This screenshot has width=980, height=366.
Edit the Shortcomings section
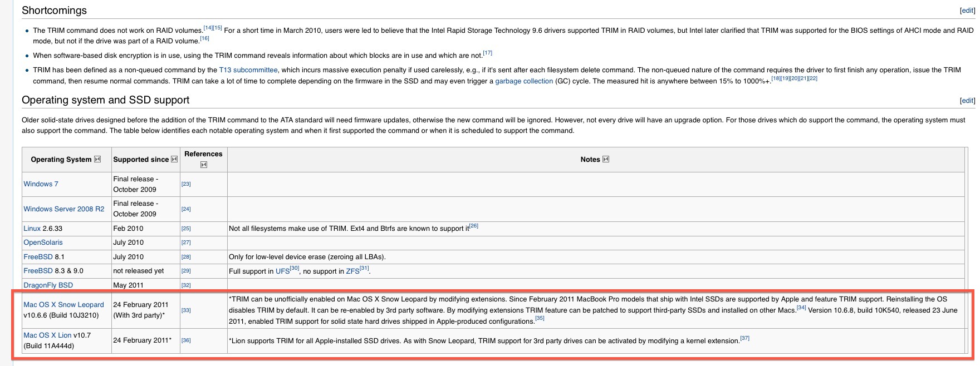tap(968, 11)
